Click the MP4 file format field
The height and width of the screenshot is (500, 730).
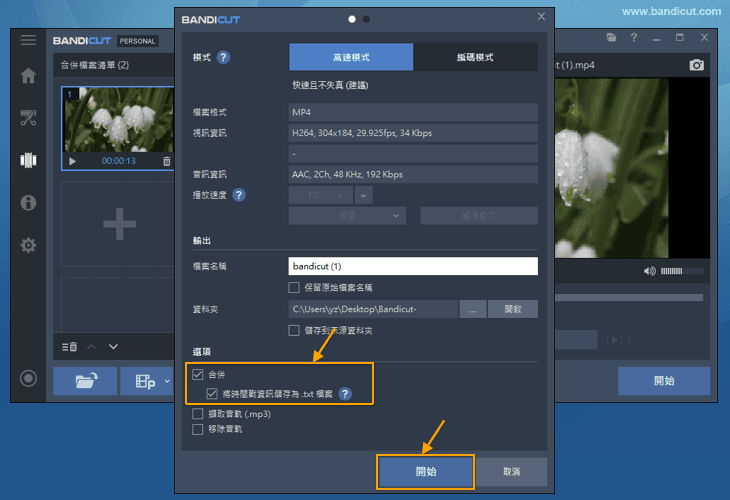point(413,112)
